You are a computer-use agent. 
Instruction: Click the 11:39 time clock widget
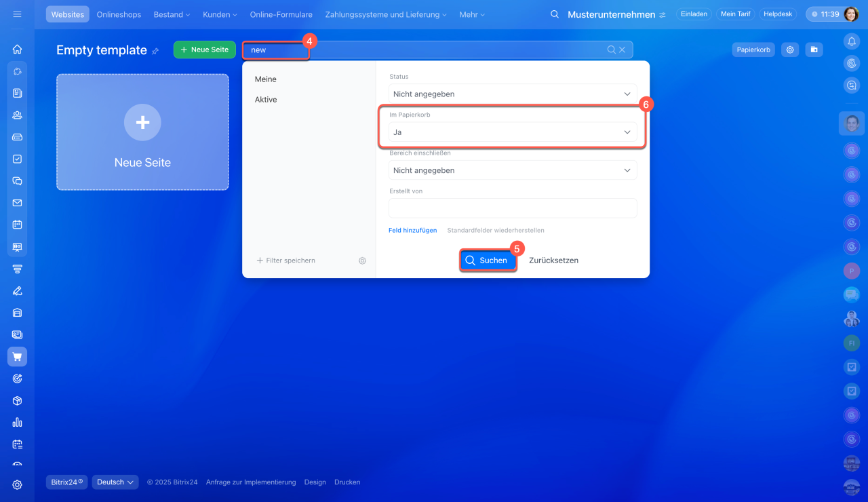click(x=824, y=14)
